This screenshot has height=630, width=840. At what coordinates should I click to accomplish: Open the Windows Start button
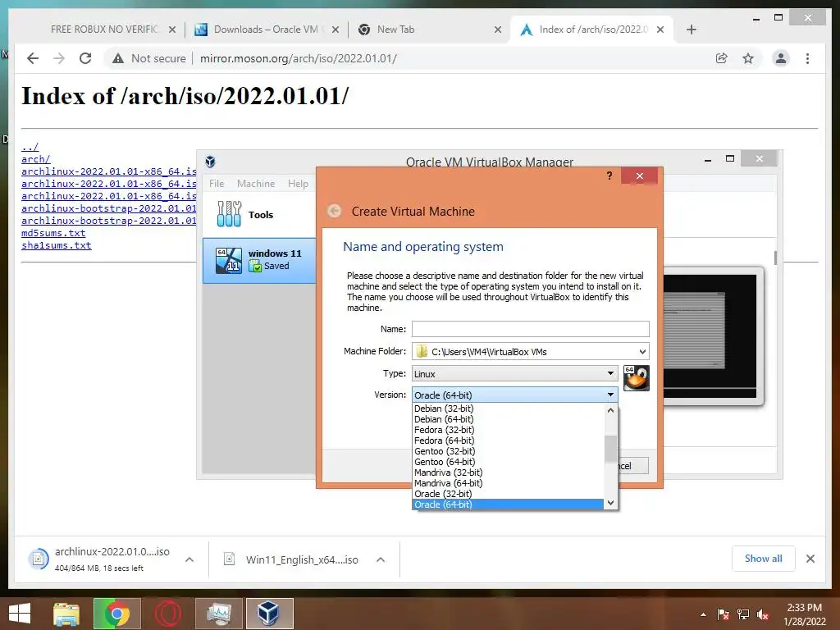tap(20, 614)
